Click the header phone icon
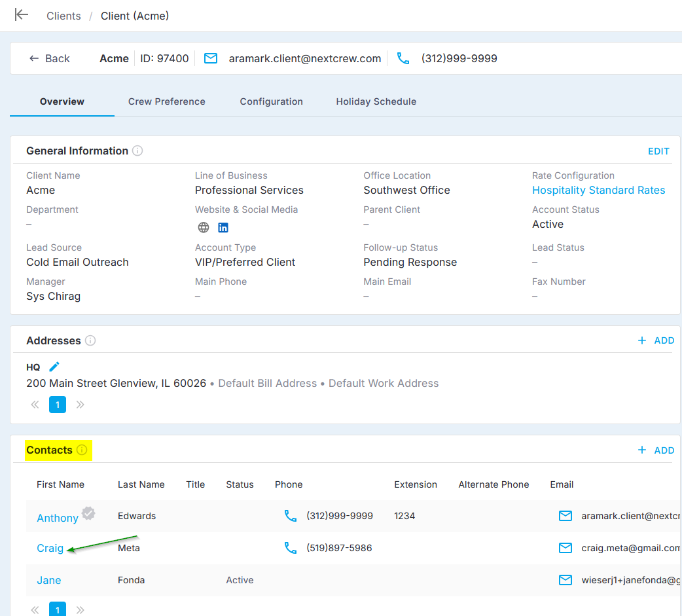 click(403, 58)
